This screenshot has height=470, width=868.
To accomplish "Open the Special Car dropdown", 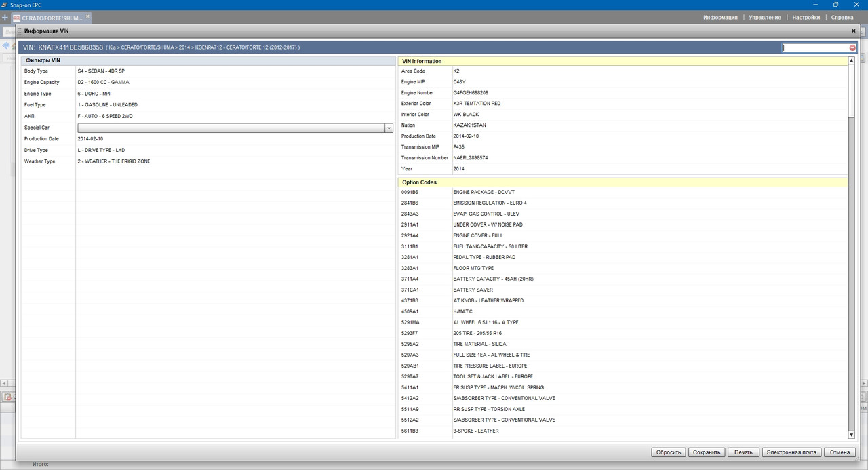I will 389,128.
